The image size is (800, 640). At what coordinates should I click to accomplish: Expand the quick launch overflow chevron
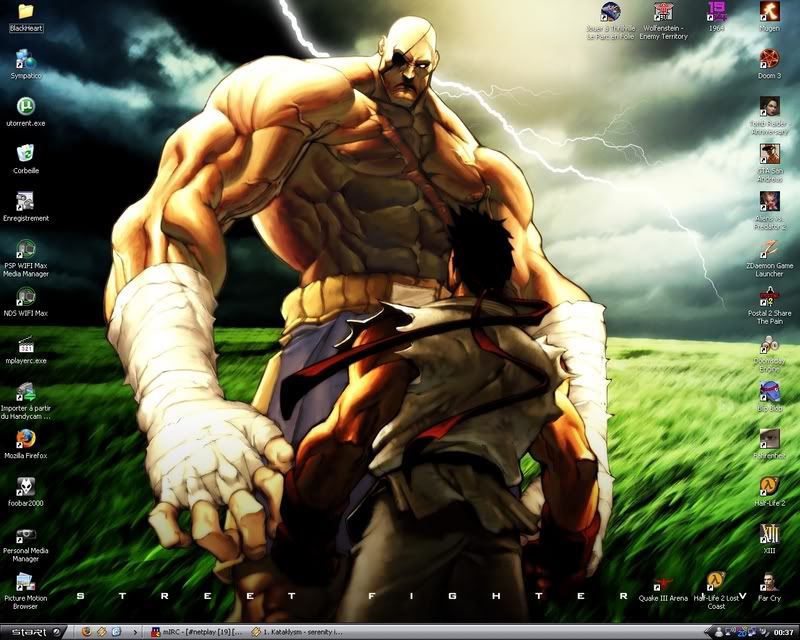coord(135,633)
